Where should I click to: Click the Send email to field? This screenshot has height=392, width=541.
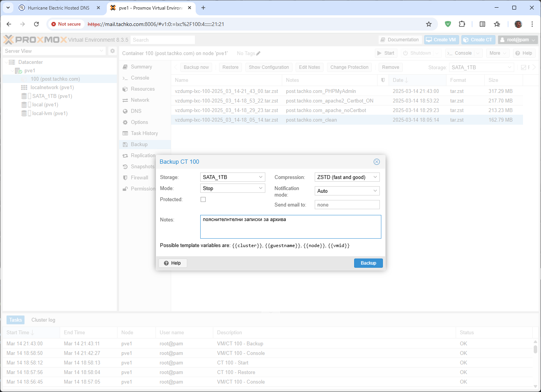click(x=347, y=205)
